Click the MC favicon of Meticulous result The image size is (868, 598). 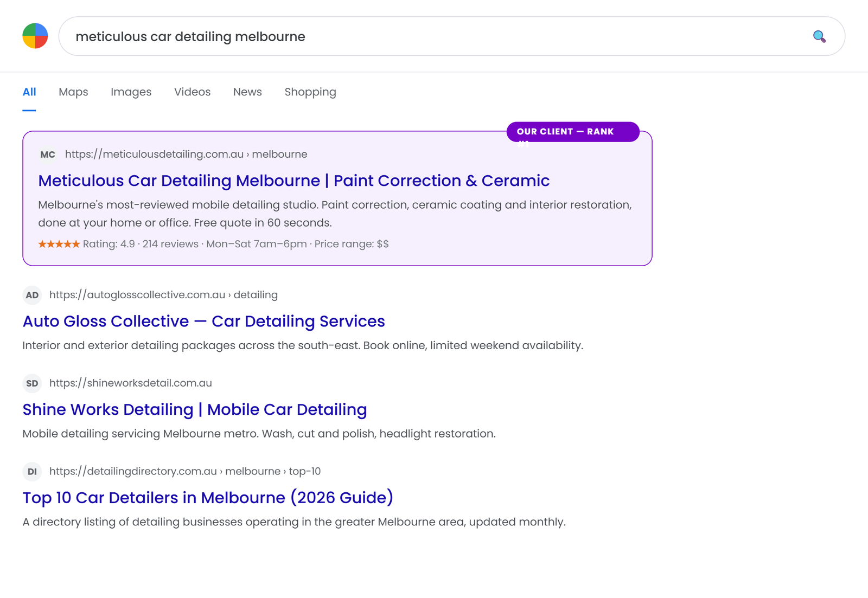[x=48, y=155]
